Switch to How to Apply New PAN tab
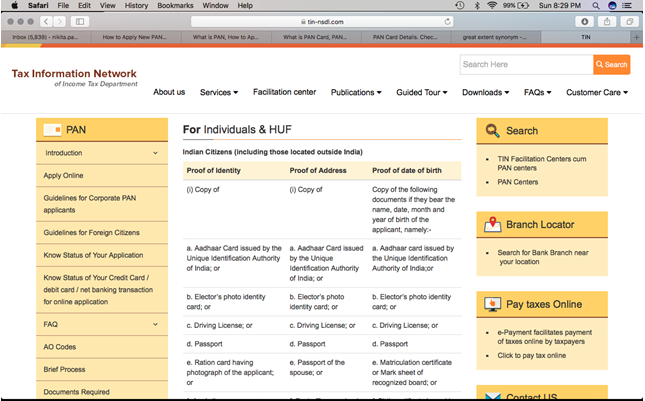The image size is (645, 401). [135, 37]
